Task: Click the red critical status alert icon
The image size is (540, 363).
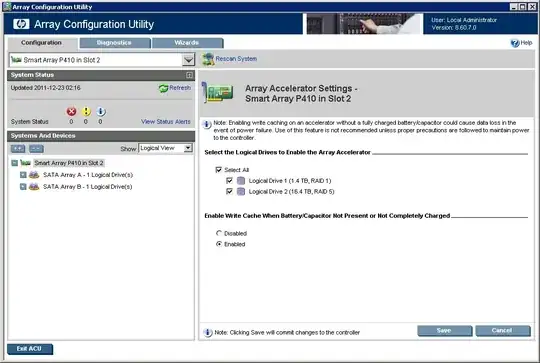Action: pyautogui.click(x=71, y=111)
